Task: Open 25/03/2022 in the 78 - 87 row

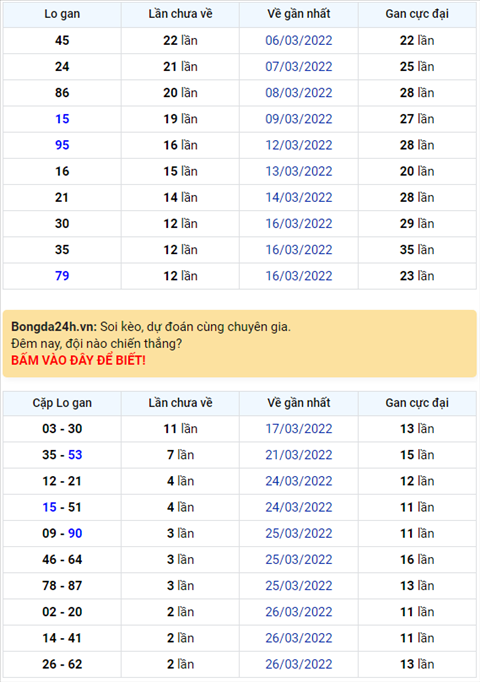Action: pyautogui.click(x=299, y=585)
